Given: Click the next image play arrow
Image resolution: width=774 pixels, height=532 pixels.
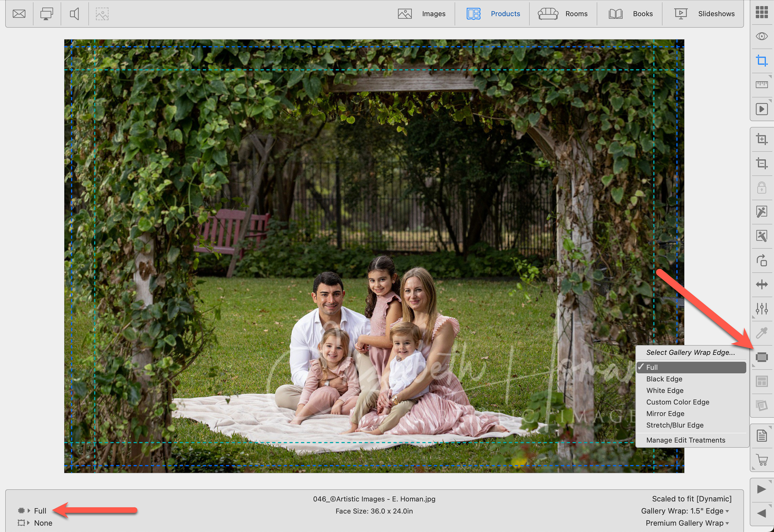Looking at the screenshot, I should (762, 489).
